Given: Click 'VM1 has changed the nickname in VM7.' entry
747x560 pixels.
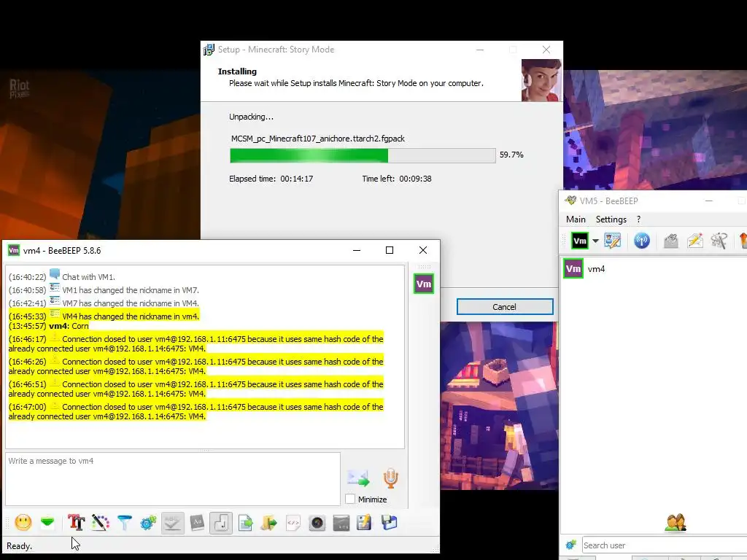Looking at the screenshot, I should 131,290.
